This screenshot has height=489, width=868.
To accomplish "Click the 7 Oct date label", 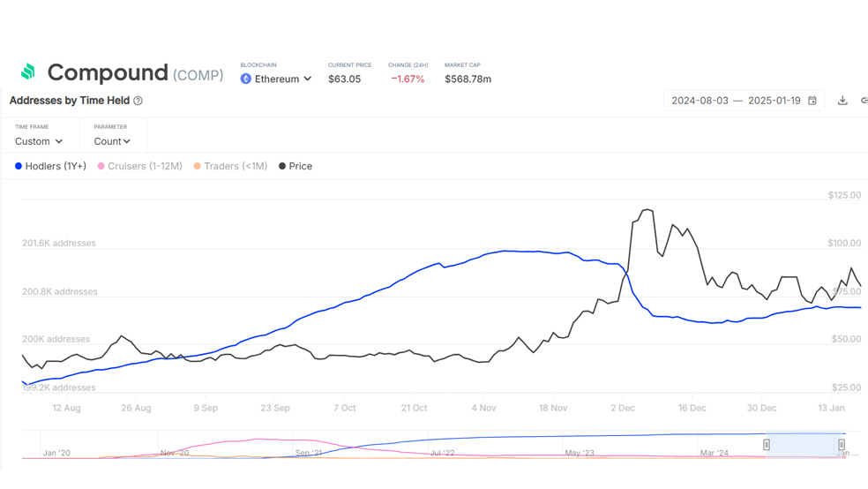I will click(344, 408).
